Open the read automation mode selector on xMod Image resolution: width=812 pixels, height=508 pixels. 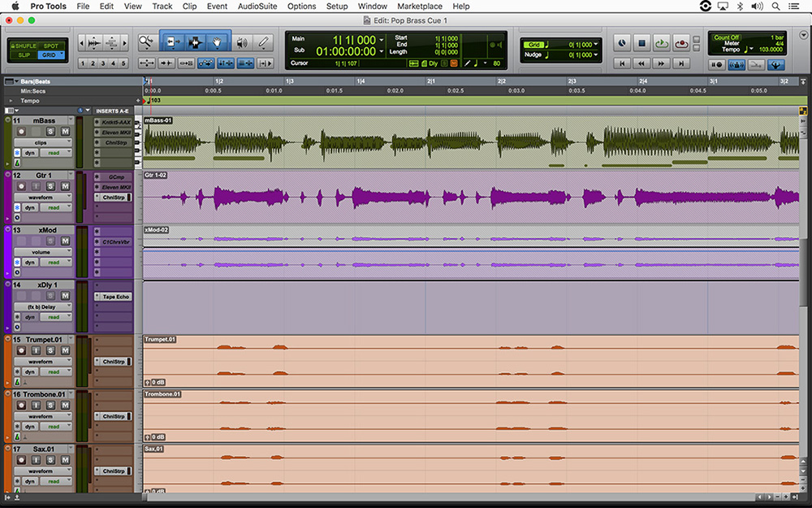(x=54, y=263)
